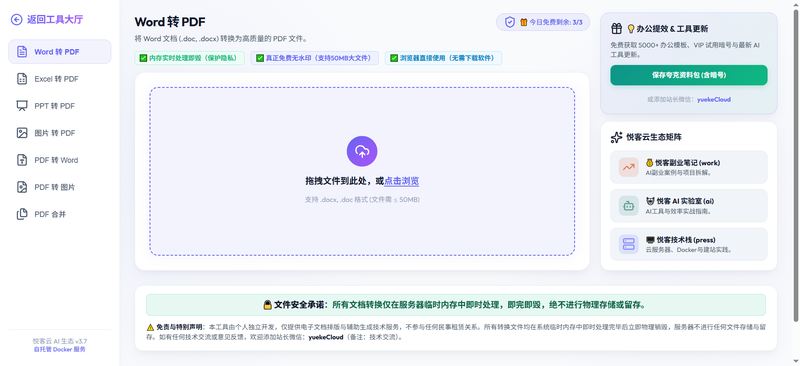The image size is (800, 366).
Task: Click the checkbox beside 浏览器直接使用
Action: tap(394, 58)
